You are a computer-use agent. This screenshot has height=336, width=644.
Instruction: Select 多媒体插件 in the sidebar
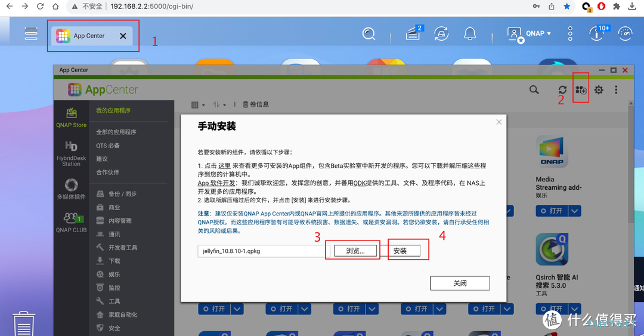(x=72, y=189)
